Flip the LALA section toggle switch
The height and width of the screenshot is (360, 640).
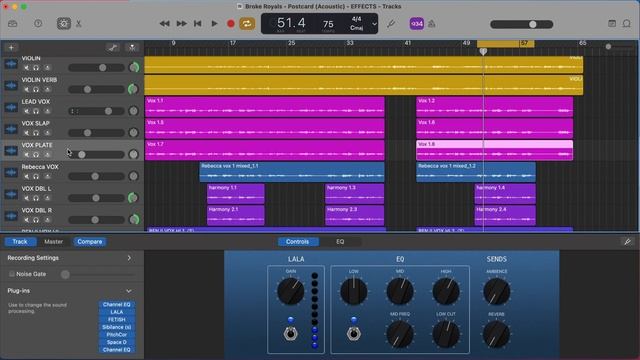(291, 334)
